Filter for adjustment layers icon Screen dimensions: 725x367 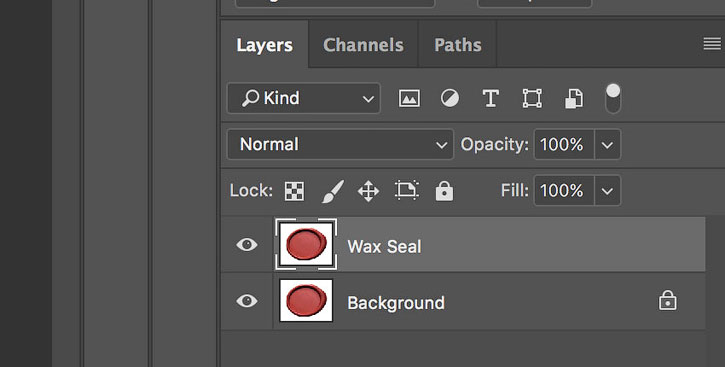[450, 98]
